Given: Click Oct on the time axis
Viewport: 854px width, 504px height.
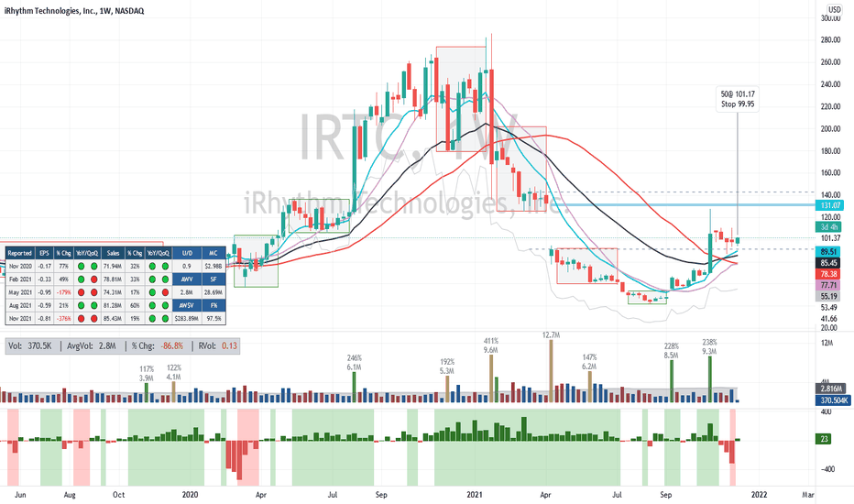Looking at the screenshot, I should (x=119, y=495).
